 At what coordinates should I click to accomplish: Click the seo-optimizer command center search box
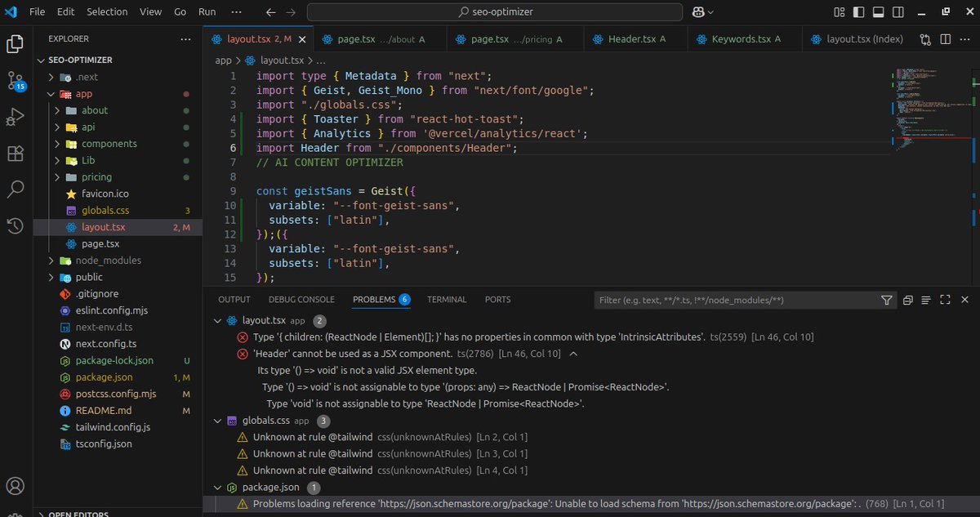(495, 12)
